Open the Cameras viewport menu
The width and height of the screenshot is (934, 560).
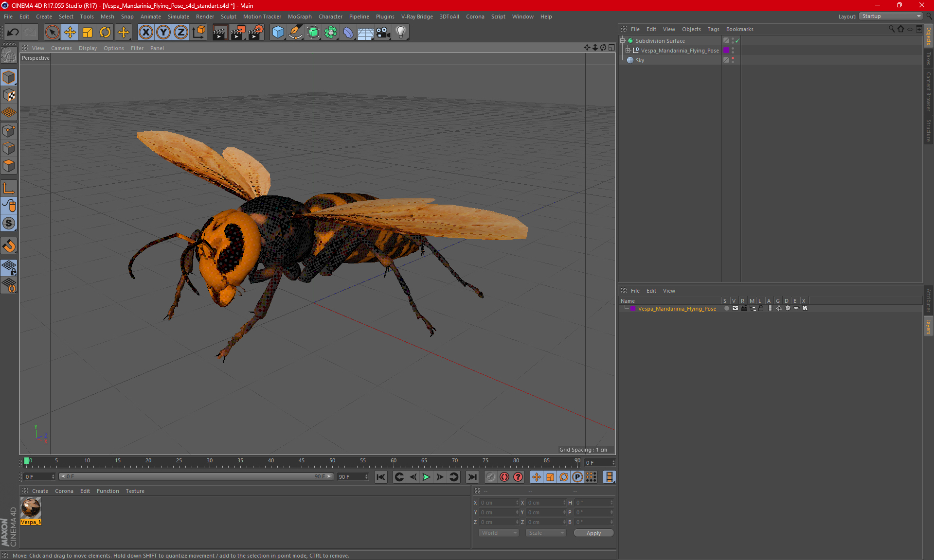[61, 48]
